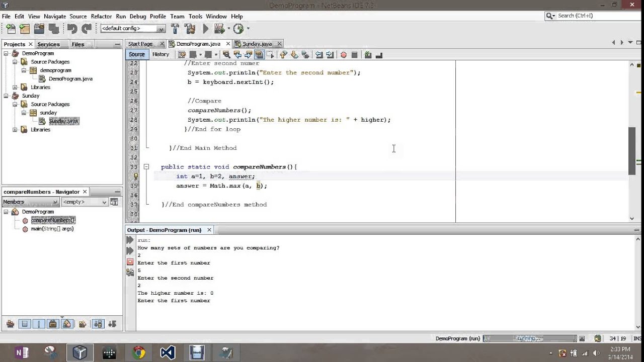Click the Redo toolbar icon
This screenshot has width=644, height=362.
pyautogui.click(x=87, y=29)
